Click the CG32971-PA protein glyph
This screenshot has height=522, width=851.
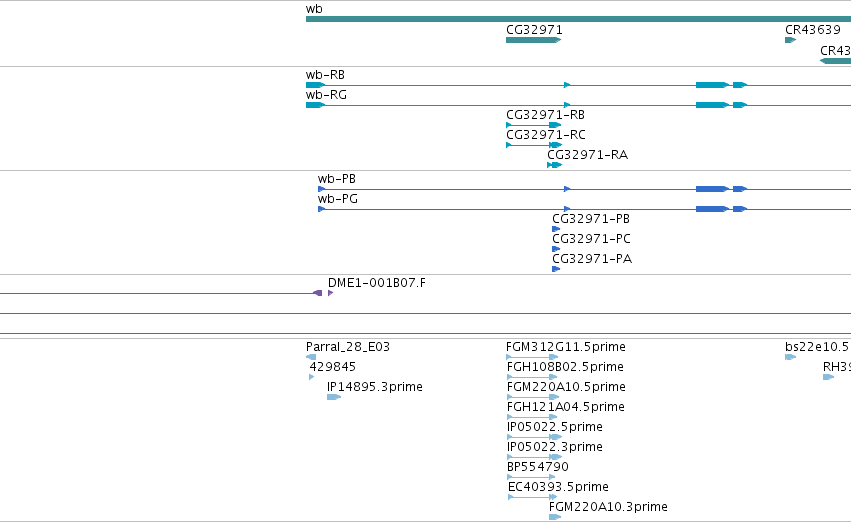556,269
